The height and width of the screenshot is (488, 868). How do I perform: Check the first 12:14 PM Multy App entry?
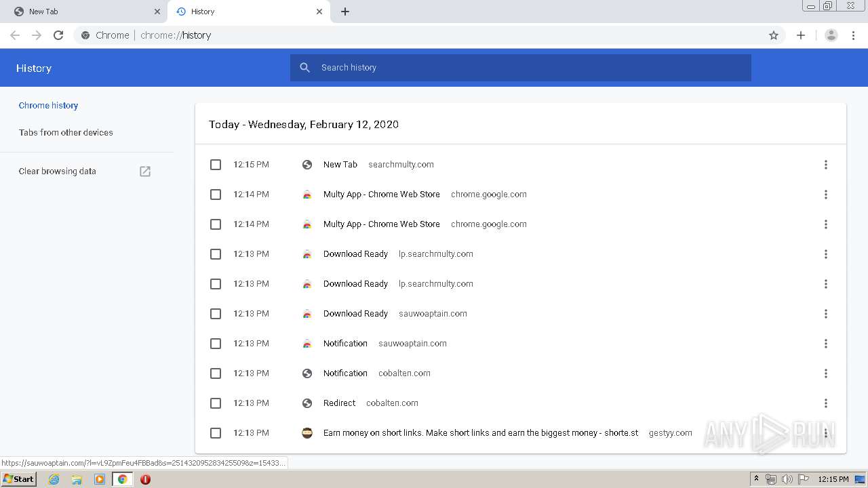216,195
